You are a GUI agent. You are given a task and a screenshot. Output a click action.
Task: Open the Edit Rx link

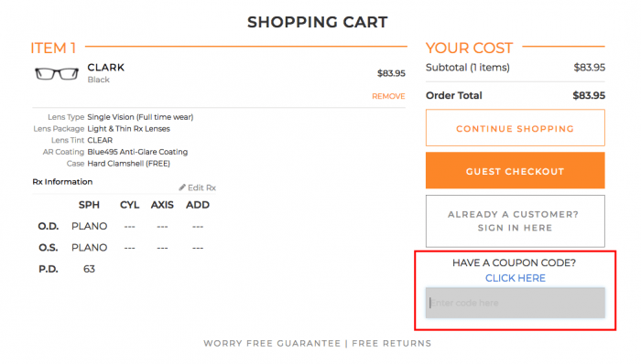tap(201, 187)
